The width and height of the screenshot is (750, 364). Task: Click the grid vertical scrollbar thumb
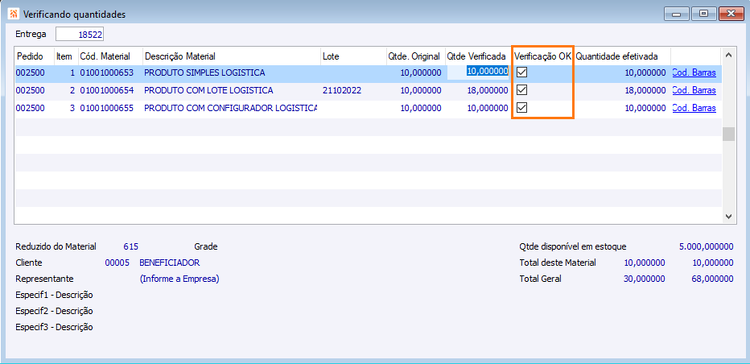pos(728,134)
